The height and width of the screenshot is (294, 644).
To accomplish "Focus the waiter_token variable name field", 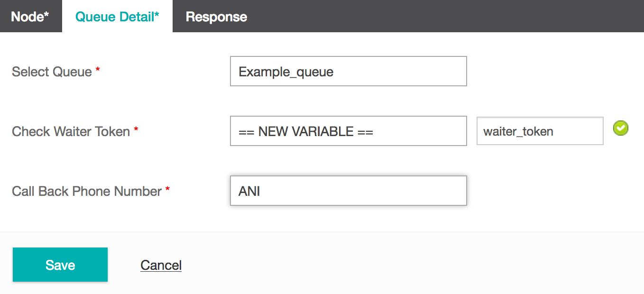I will click(540, 131).
